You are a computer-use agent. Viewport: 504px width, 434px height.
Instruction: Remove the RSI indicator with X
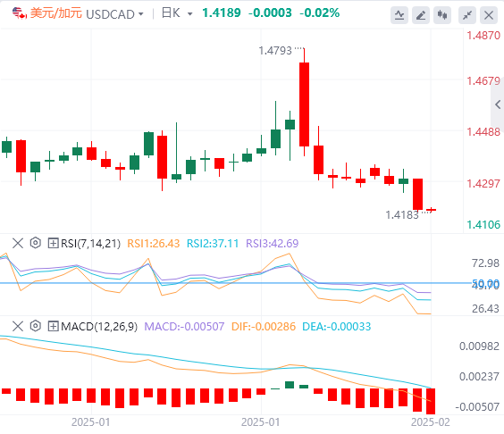click(x=18, y=243)
